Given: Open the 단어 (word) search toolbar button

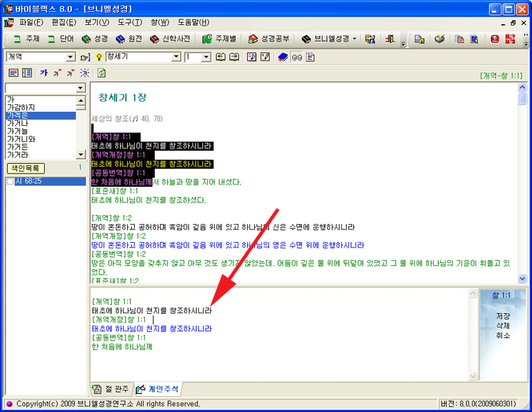Looking at the screenshot, I should click(x=61, y=39).
